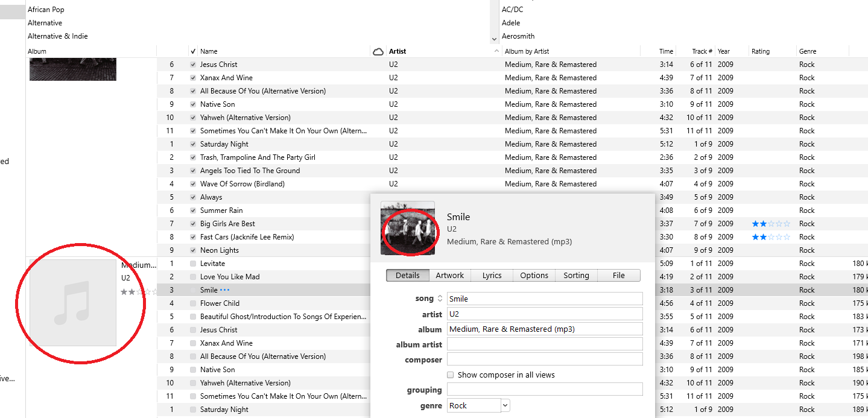Image resolution: width=868 pixels, height=418 pixels.
Task: Select the Love You Like Mad track name
Action: 230,277
